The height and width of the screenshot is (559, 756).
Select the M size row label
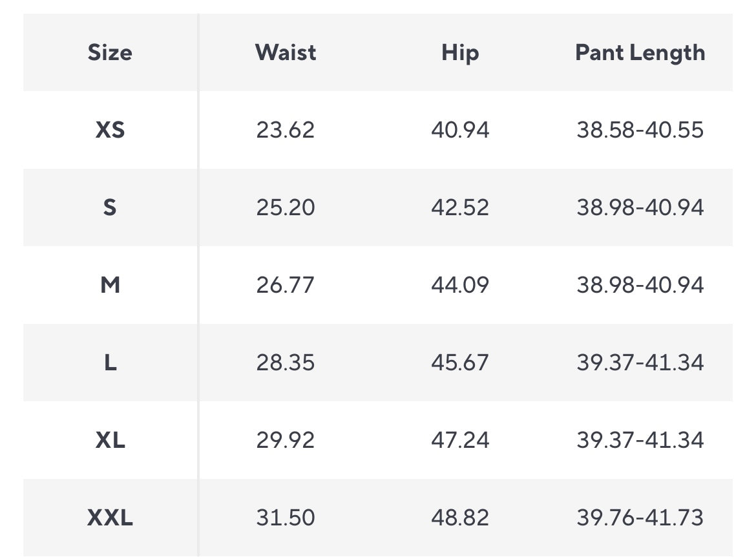[x=110, y=285]
